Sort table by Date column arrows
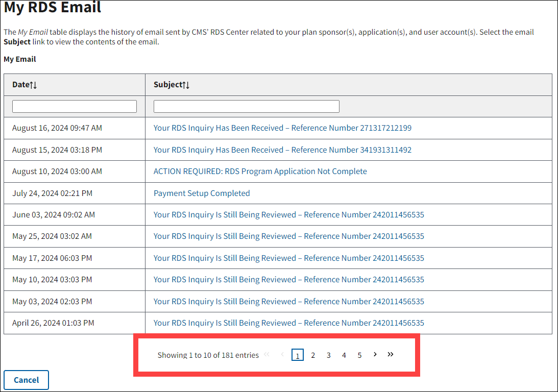This screenshot has height=392, width=558. [34, 85]
